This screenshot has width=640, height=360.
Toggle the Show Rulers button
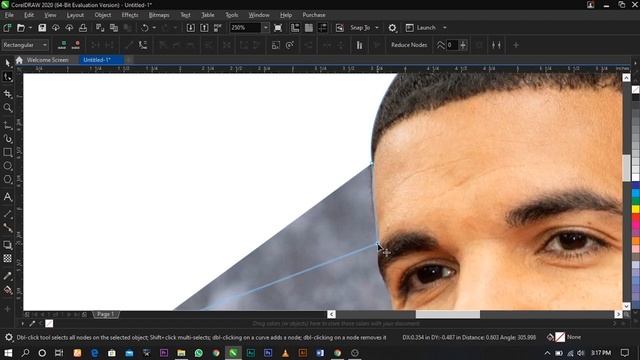295,28
